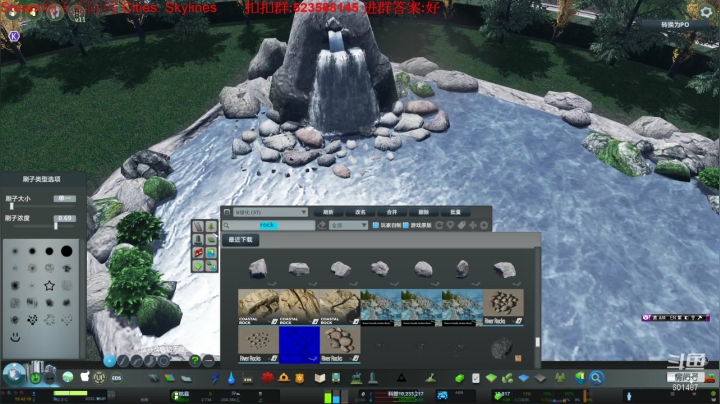
Task: Select the blue highlighted River Rocks thumbnail
Action: pos(299,345)
